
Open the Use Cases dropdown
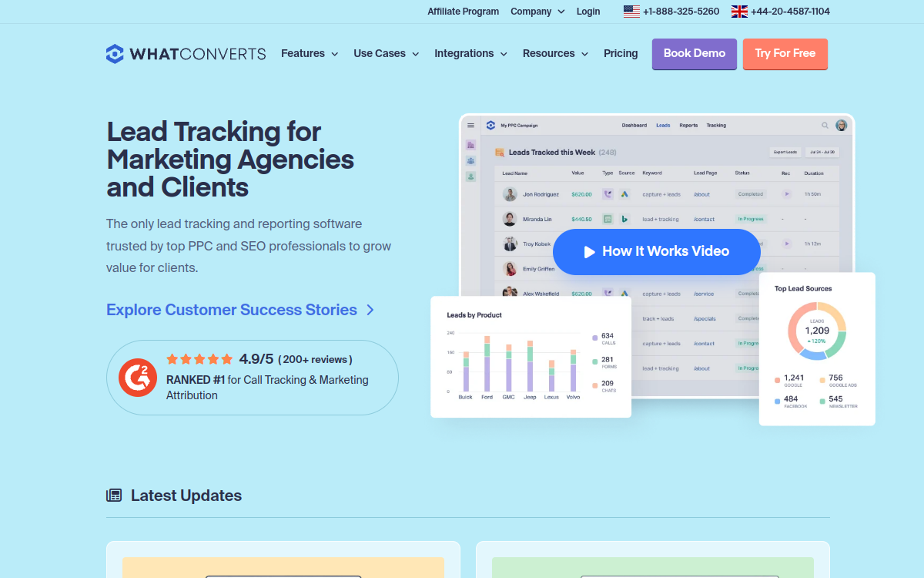tap(387, 54)
